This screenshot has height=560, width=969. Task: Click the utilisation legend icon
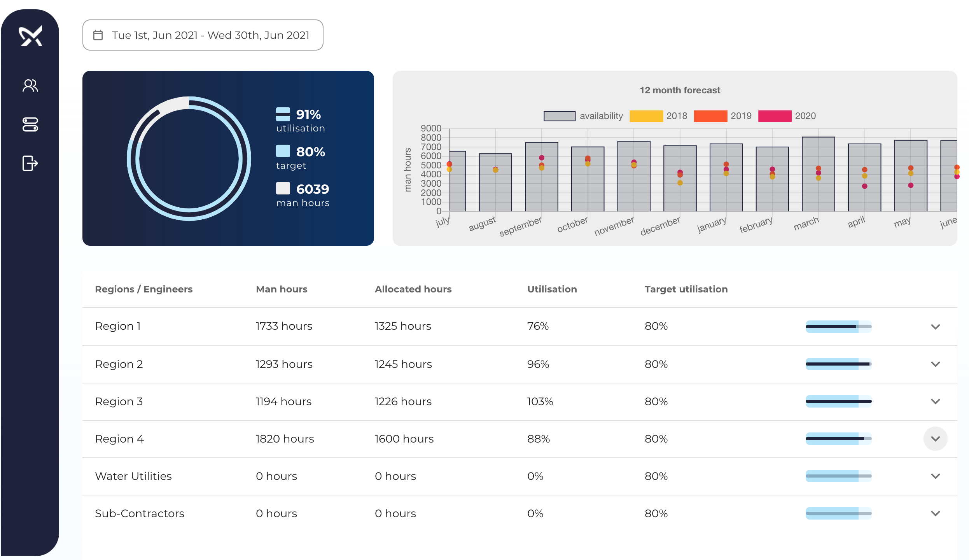(283, 114)
